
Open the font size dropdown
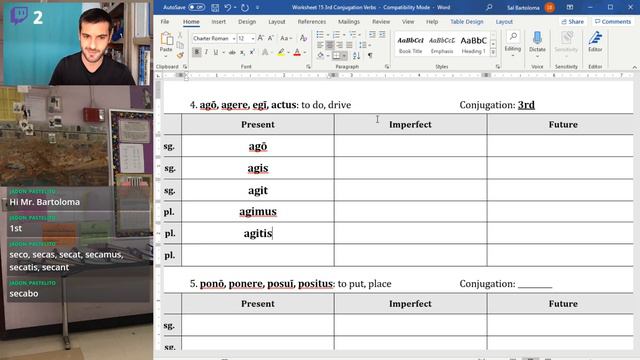click(253, 38)
